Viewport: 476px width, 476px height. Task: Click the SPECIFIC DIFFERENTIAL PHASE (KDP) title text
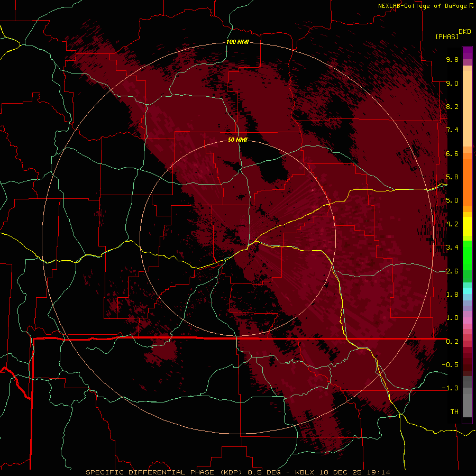(166, 472)
